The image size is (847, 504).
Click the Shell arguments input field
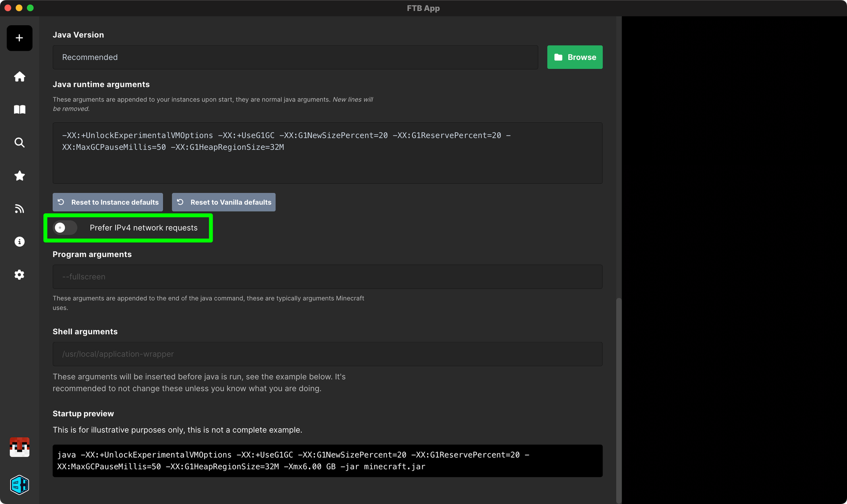(327, 354)
